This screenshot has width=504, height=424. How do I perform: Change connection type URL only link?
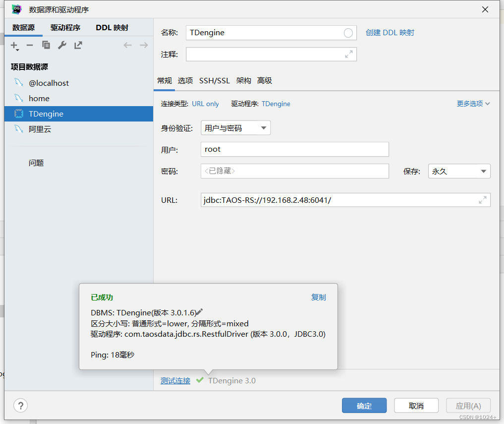(205, 104)
